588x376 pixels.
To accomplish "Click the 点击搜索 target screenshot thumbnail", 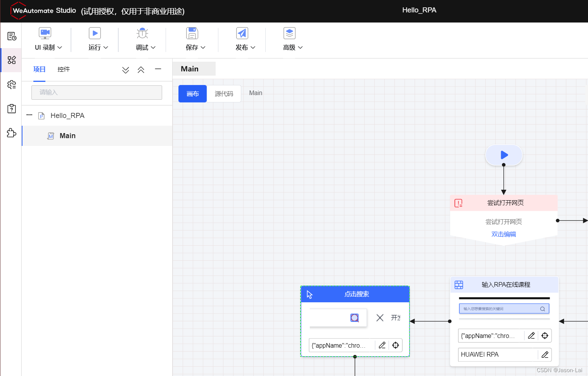I will 355,318.
